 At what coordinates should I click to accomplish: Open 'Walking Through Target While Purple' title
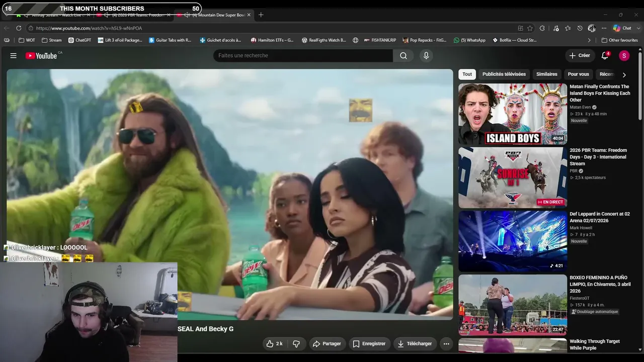595,344
